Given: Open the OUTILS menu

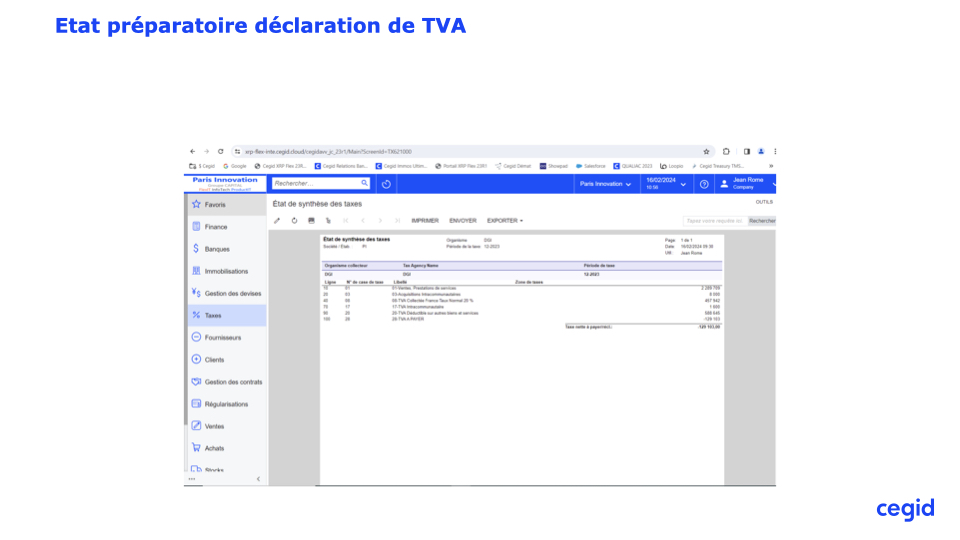Looking at the screenshot, I should [x=764, y=202].
